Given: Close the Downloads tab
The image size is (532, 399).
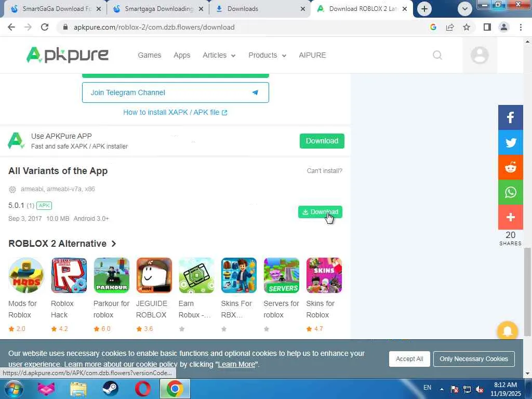Looking at the screenshot, I should (303, 9).
